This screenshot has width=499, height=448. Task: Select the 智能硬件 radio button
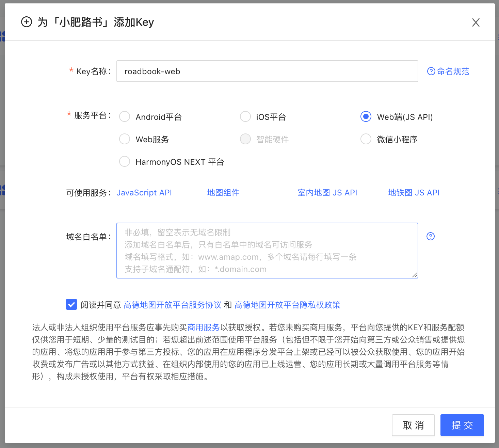coord(245,139)
